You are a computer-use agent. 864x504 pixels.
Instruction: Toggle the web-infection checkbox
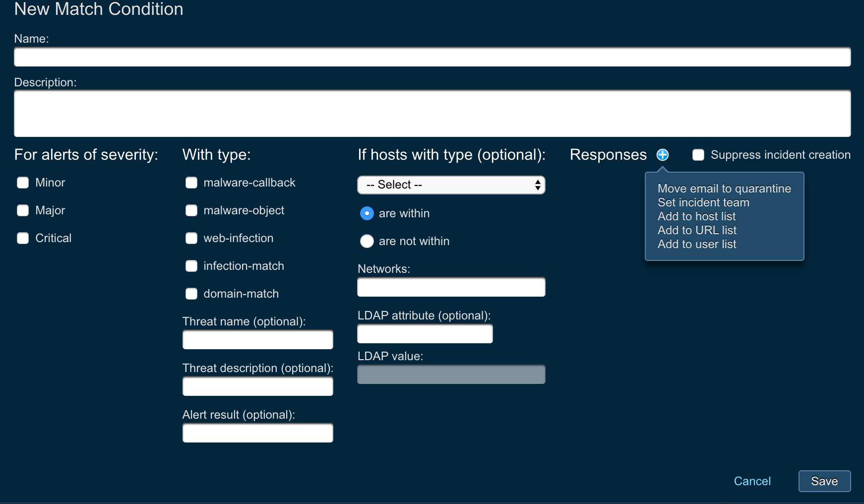coord(191,239)
